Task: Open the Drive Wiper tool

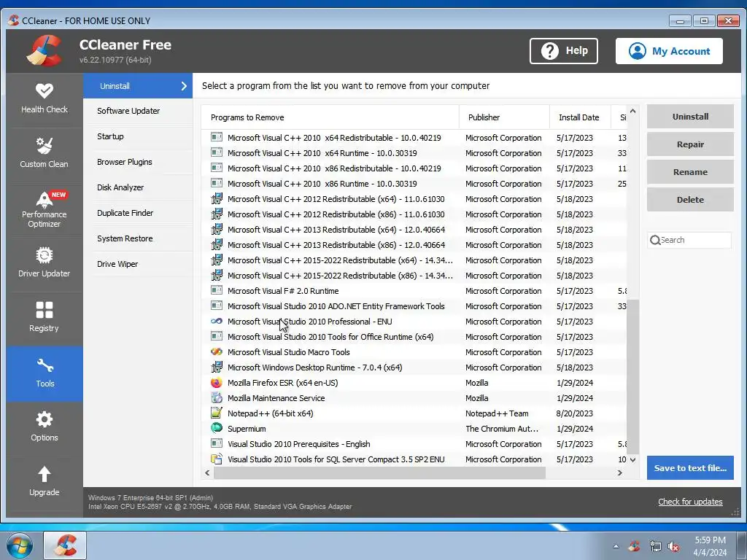Action: 138,264
